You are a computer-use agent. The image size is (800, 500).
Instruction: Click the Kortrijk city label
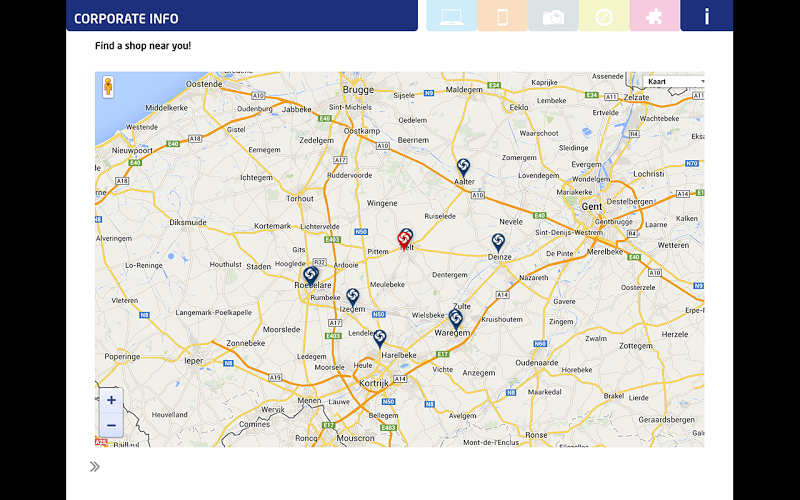click(374, 383)
